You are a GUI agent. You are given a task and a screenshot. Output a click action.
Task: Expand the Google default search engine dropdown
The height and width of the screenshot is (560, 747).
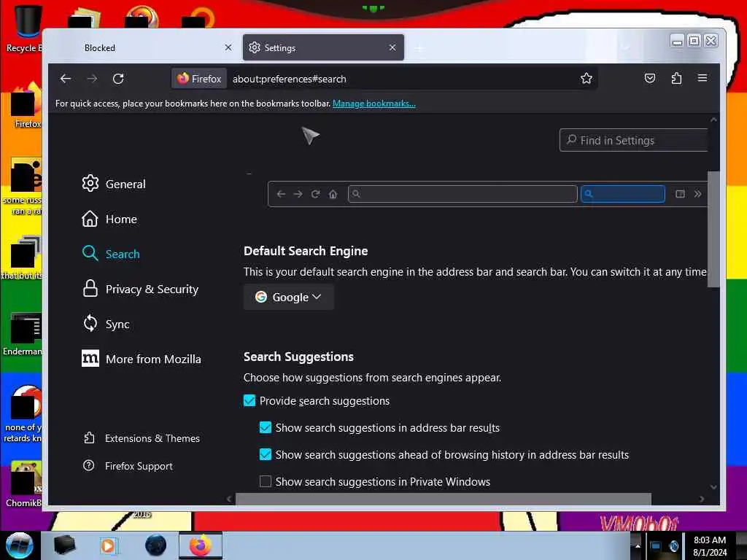(x=288, y=297)
